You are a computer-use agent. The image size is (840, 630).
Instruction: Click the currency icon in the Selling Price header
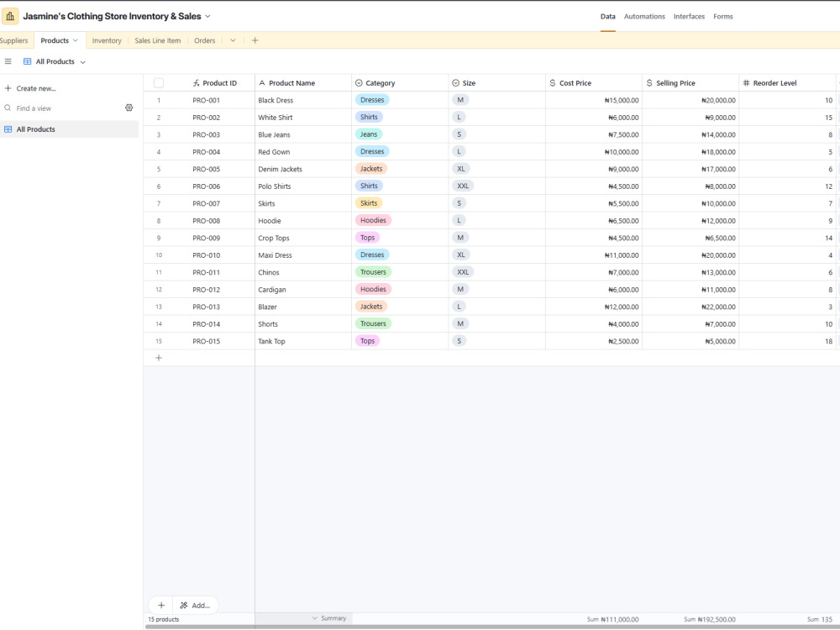click(x=649, y=83)
